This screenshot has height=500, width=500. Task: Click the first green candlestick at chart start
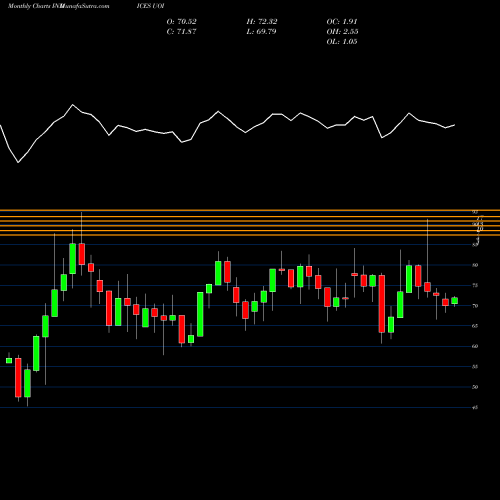click(x=9, y=360)
